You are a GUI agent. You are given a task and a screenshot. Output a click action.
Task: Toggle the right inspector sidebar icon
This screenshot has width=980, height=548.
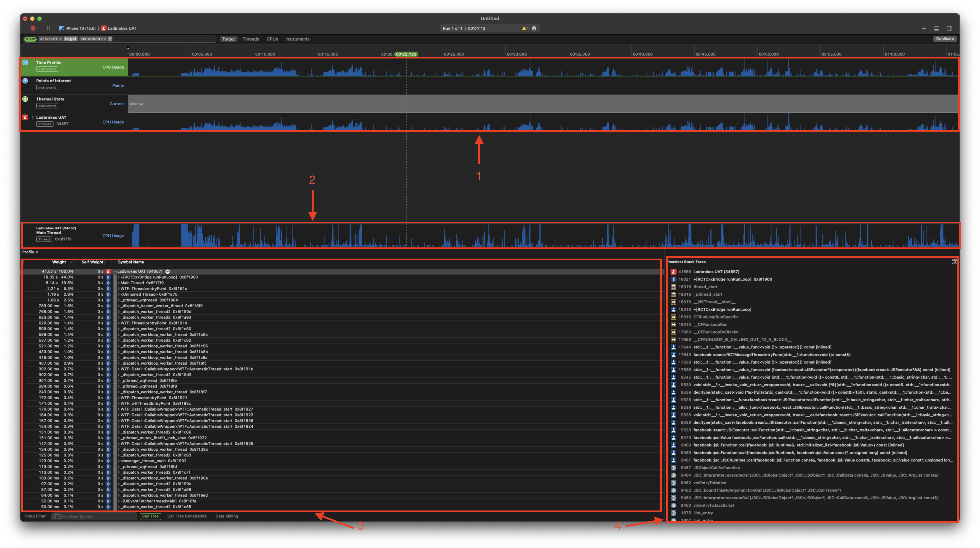pyautogui.click(x=949, y=29)
